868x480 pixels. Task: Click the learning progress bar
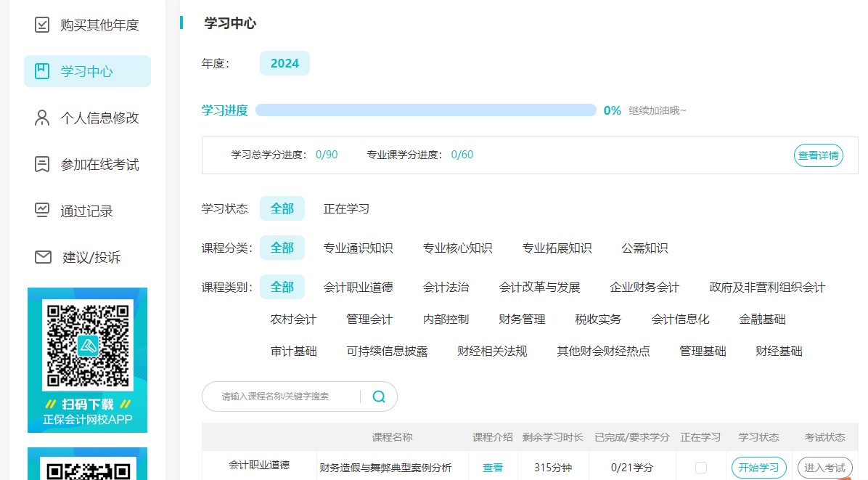[x=427, y=110]
